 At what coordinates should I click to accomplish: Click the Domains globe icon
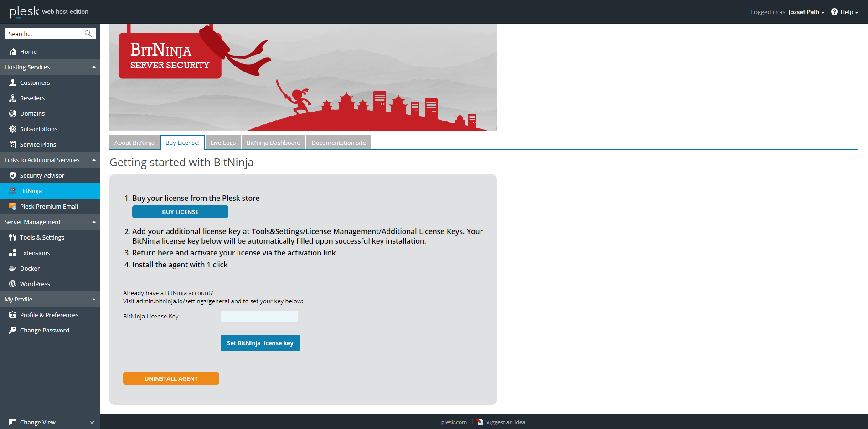pos(13,113)
